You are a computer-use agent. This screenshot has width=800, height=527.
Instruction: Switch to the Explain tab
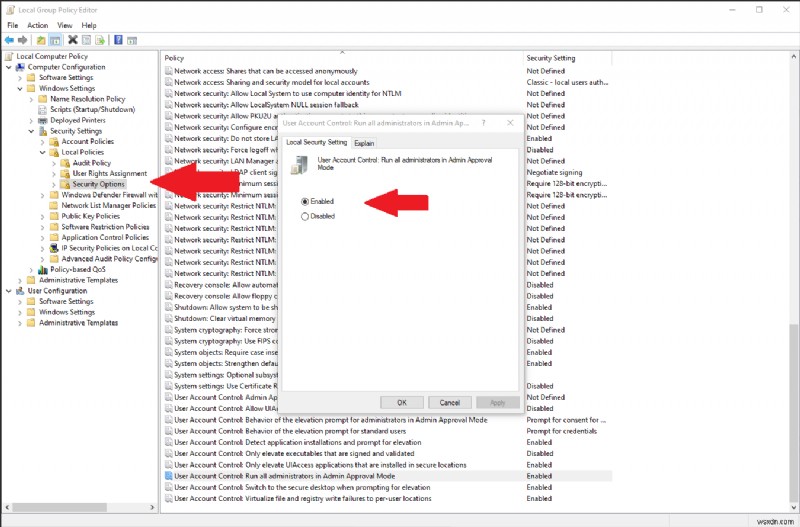point(364,143)
